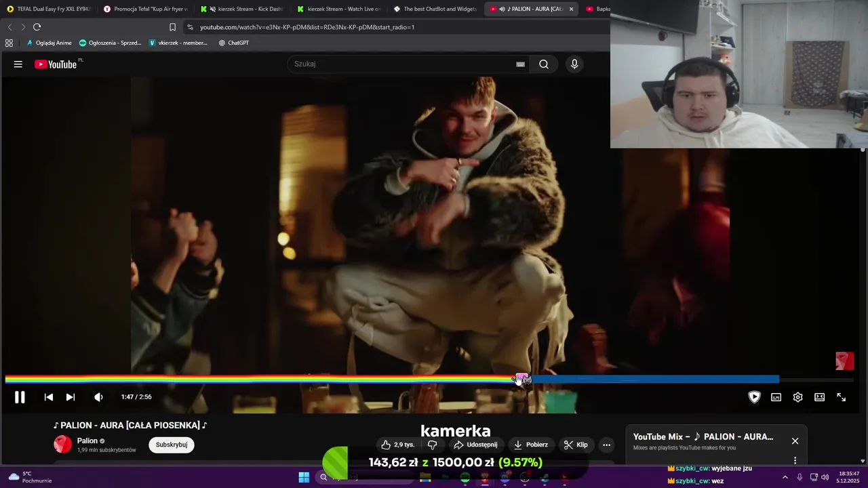Image resolution: width=868 pixels, height=488 pixels.
Task: Mute the player volume speaker icon
Action: [98, 397]
